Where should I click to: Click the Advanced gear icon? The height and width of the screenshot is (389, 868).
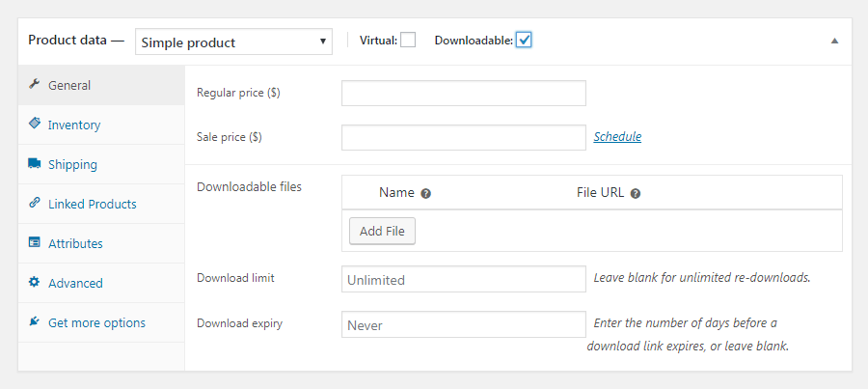click(x=35, y=283)
